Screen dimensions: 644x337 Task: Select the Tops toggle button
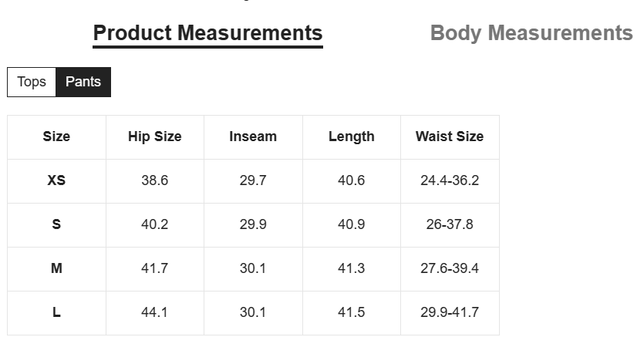32,82
